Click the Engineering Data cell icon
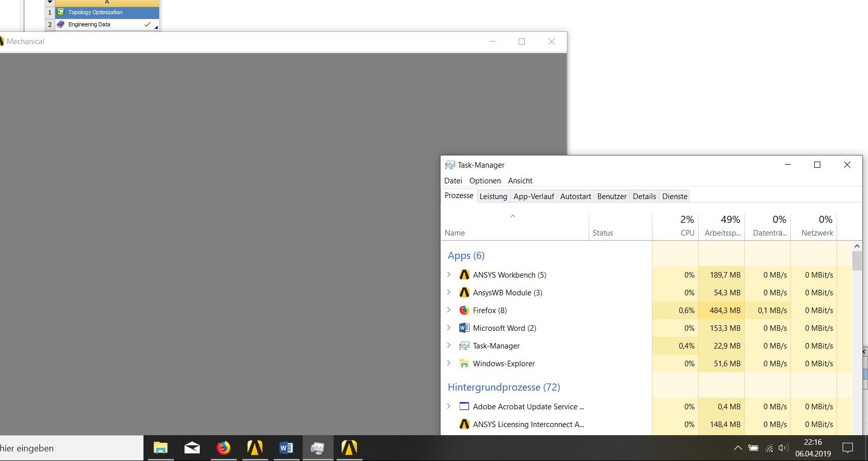The image size is (868, 461). click(61, 24)
